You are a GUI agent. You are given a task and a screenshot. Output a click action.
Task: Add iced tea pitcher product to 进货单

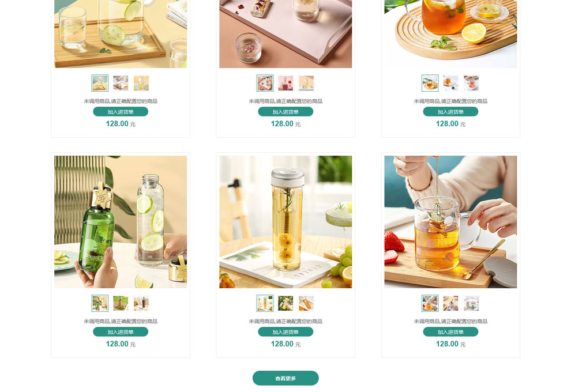[450, 111]
